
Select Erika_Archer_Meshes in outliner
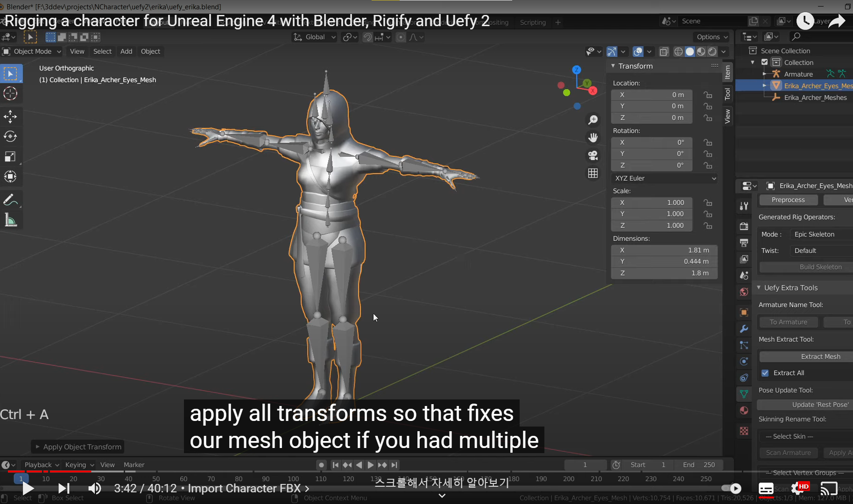coord(815,98)
